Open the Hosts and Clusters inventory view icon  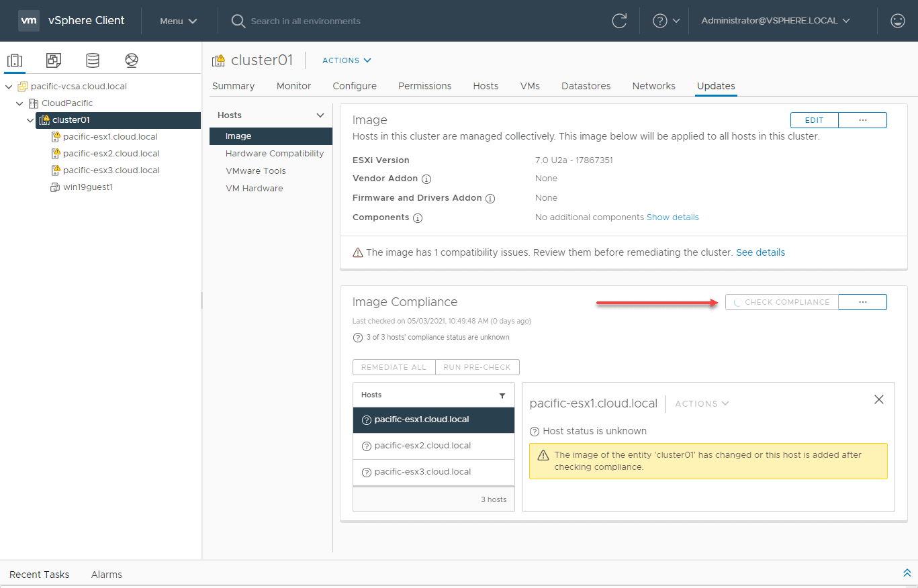coord(15,60)
